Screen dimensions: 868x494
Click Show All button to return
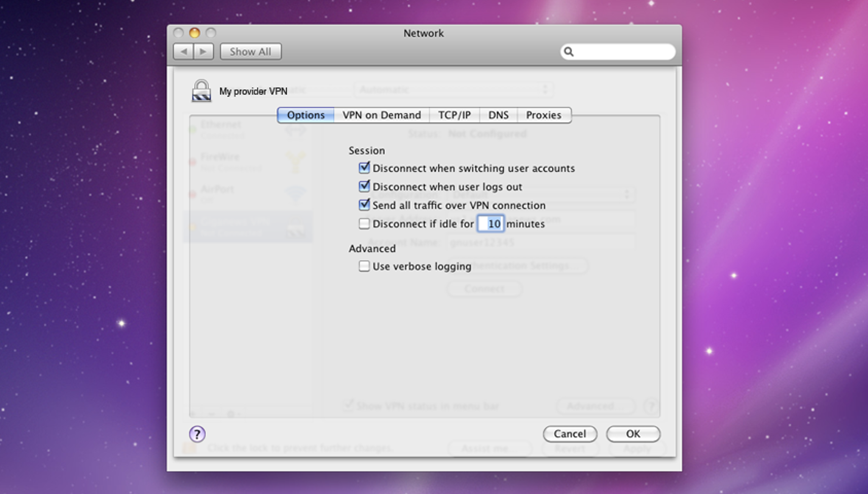pos(250,51)
